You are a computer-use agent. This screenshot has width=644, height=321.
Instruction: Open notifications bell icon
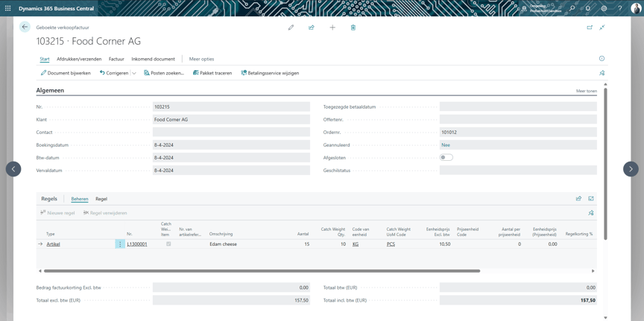pos(588,8)
